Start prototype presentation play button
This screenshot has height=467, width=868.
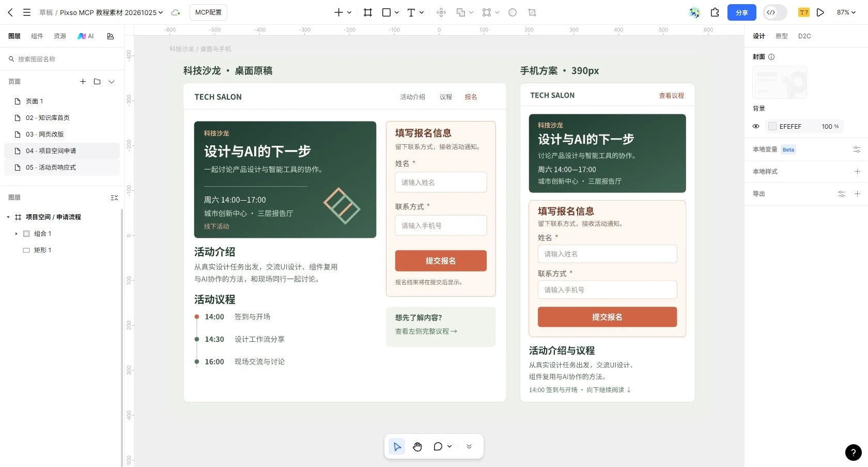820,12
